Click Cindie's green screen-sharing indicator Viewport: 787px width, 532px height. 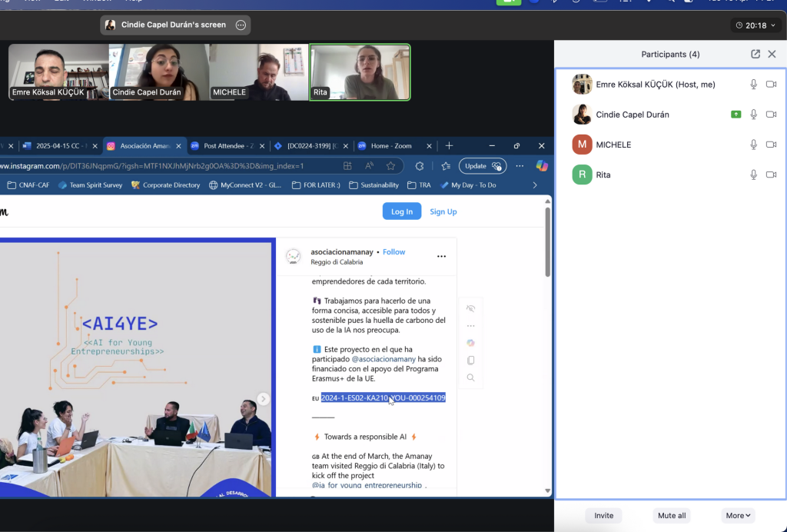(736, 115)
